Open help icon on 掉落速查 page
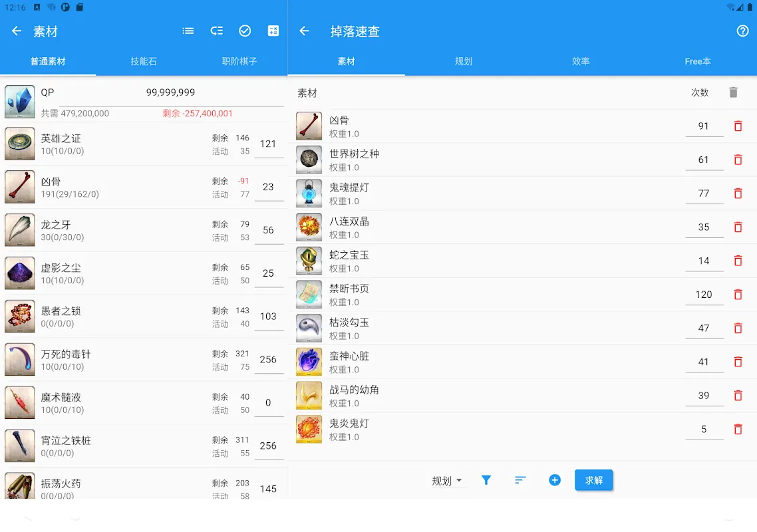Screen dimensions: 757x532 pos(742,31)
